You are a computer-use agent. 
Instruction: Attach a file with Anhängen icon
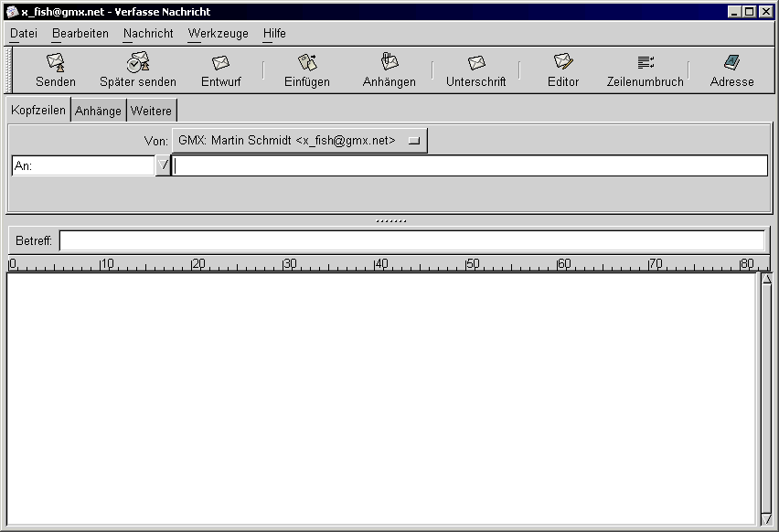[389, 61]
